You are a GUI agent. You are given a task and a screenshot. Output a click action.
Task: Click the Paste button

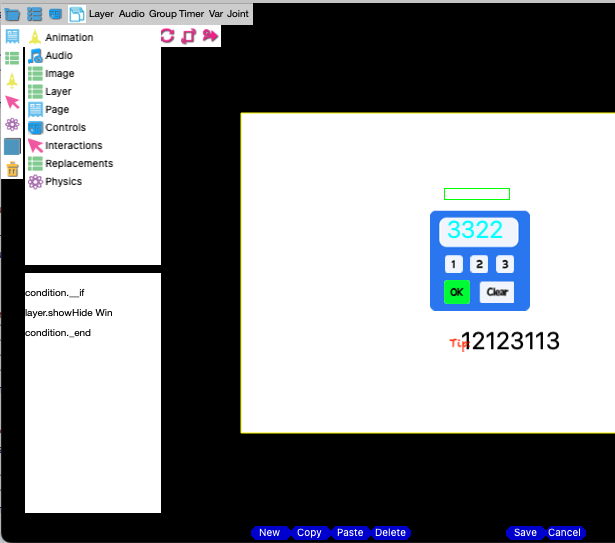350,532
